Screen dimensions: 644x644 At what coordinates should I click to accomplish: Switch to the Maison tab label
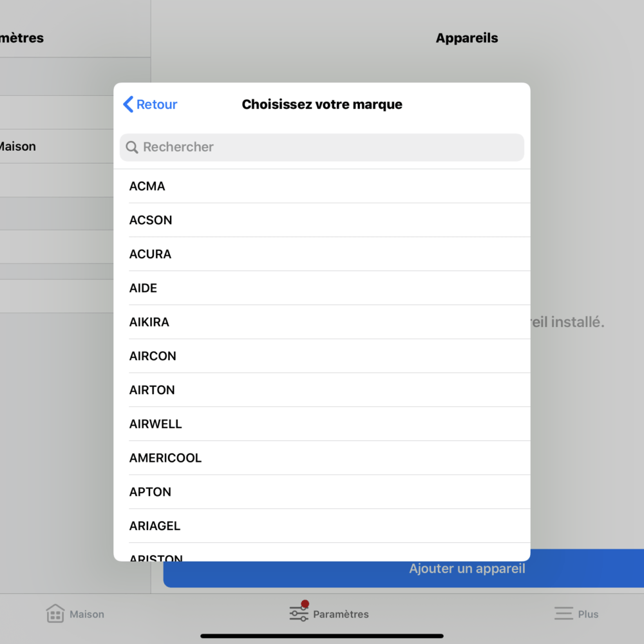pyautogui.click(x=87, y=614)
